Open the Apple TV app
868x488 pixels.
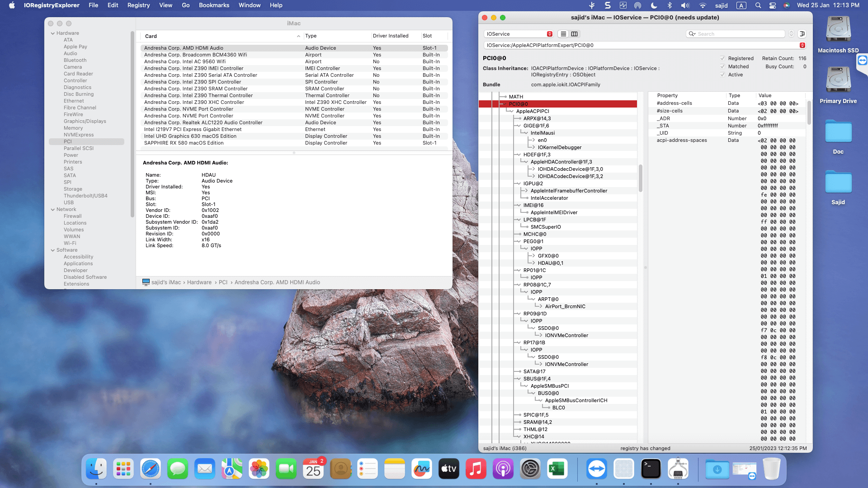(x=449, y=469)
